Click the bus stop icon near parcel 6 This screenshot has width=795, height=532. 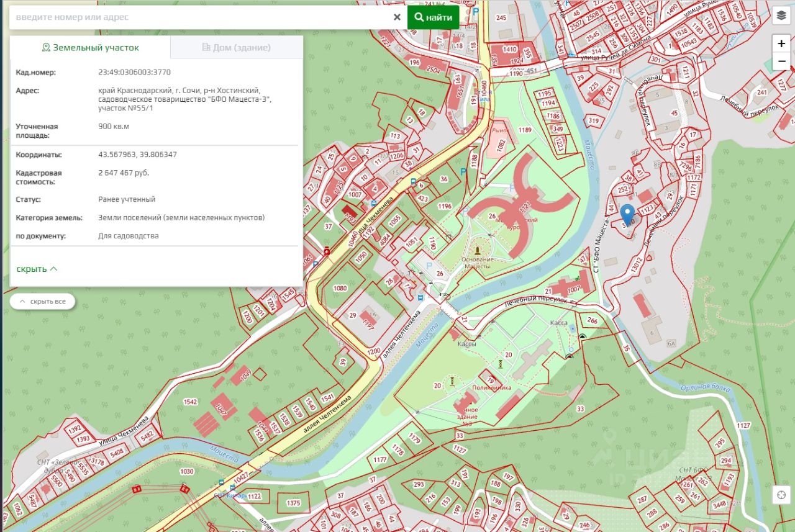pyautogui.click(x=413, y=182)
